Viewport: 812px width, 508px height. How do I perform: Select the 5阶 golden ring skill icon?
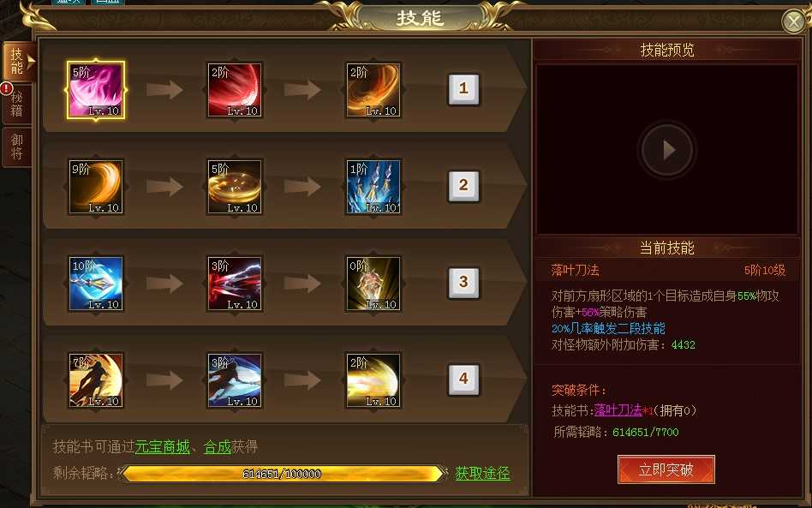(235, 187)
